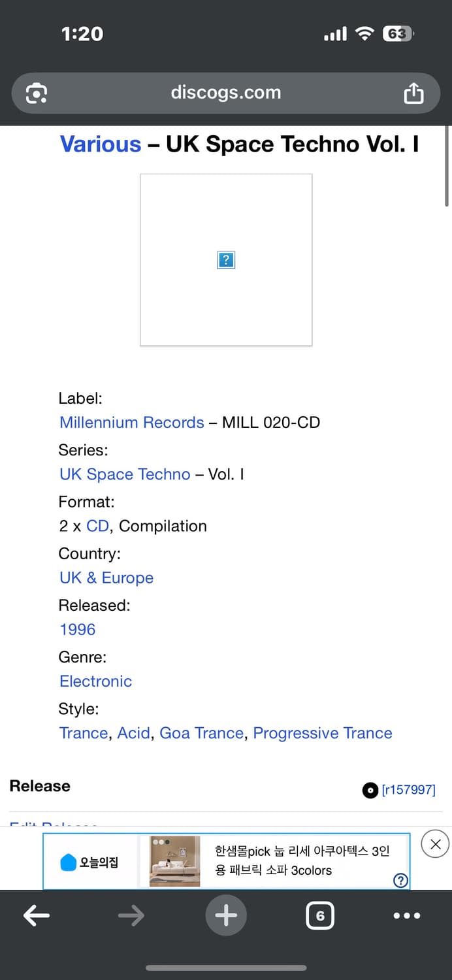Explore the Goa Trance style link

[x=201, y=732]
